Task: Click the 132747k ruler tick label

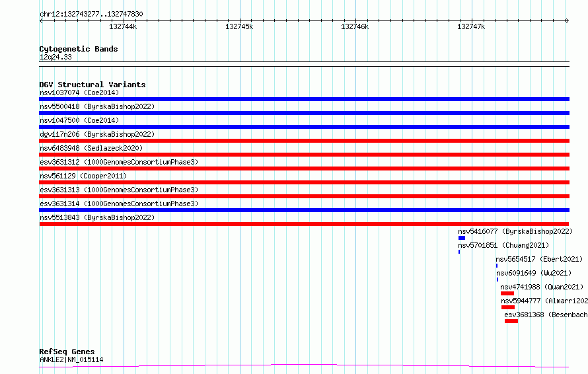Action: 471,26
